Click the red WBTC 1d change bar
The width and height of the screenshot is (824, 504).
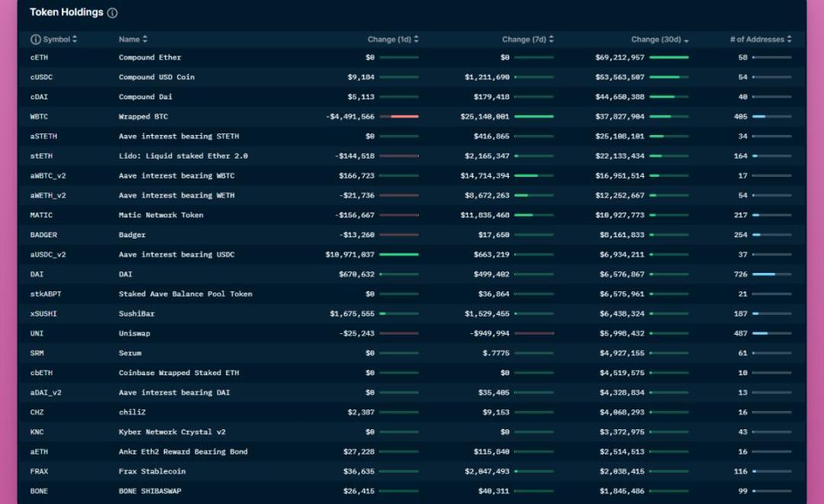pyautogui.click(x=404, y=117)
